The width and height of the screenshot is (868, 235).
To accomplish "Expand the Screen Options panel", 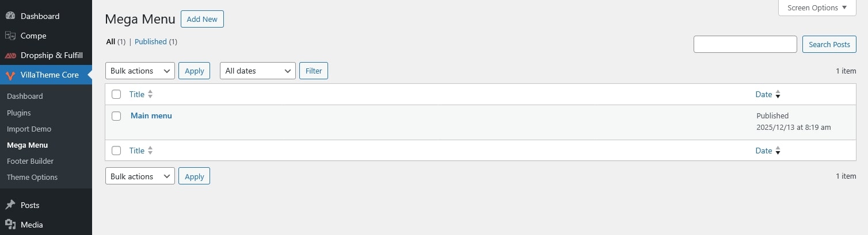I will click(x=817, y=8).
